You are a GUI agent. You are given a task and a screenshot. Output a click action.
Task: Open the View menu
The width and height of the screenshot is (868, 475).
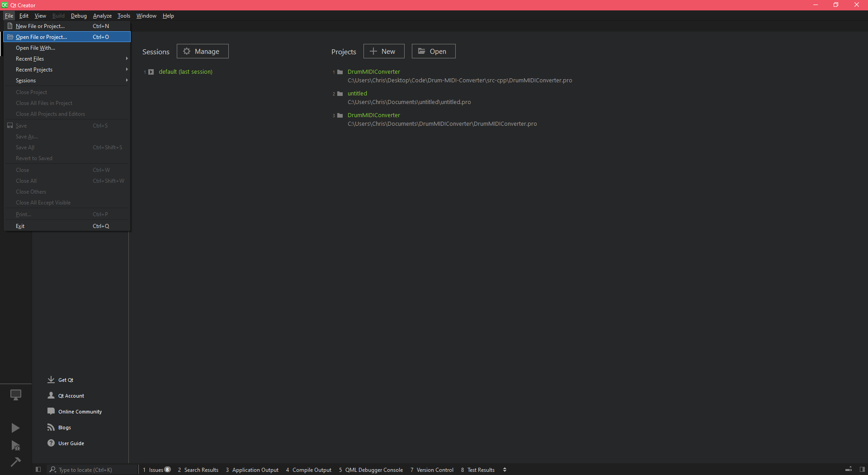(40, 15)
